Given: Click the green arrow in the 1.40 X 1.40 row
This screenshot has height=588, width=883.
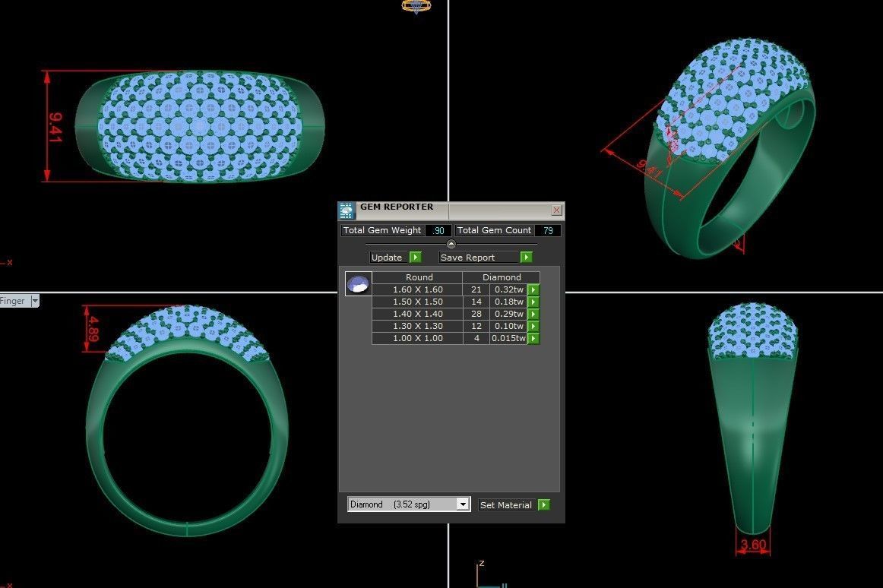Looking at the screenshot, I should pyautogui.click(x=533, y=314).
